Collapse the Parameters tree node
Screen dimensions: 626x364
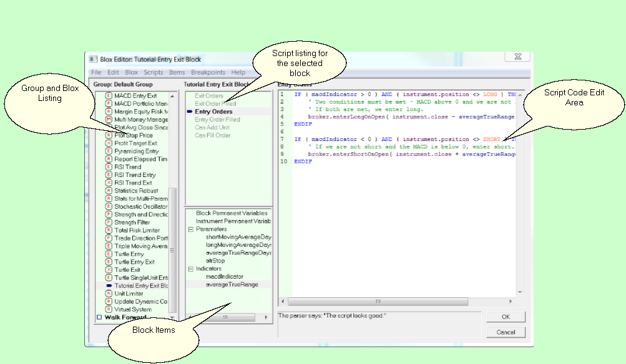pyautogui.click(x=191, y=229)
